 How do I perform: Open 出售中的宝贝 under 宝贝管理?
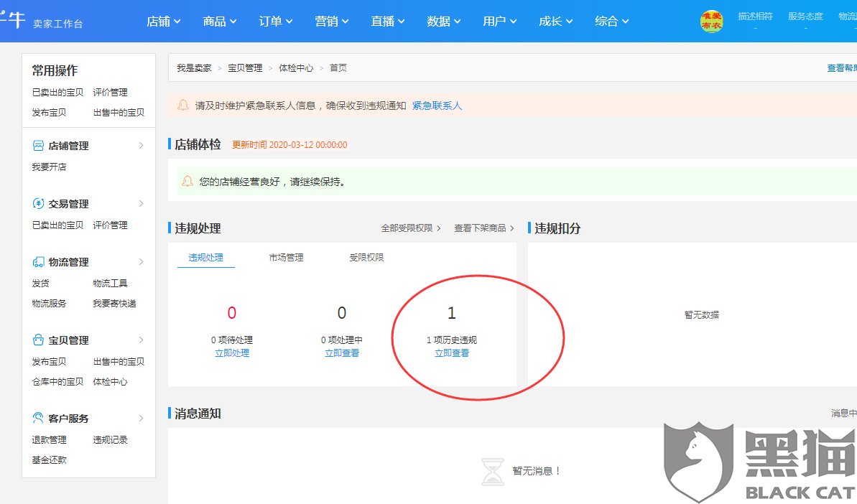pyautogui.click(x=119, y=361)
